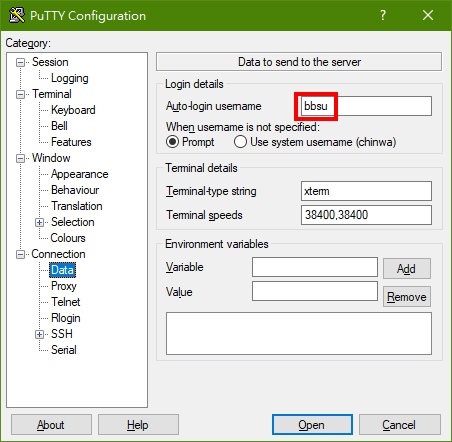This screenshot has height=442, width=452.
Task: Select Bell in the category tree
Action: (59, 126)
